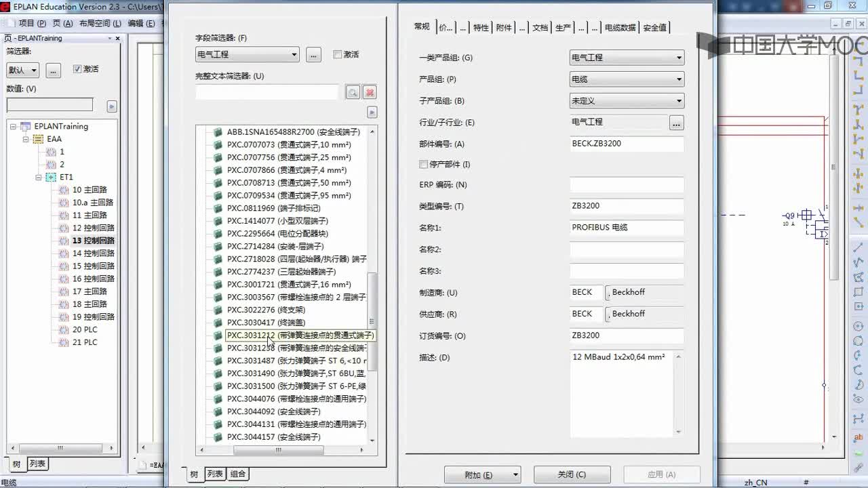Select PXC.3031212 part in tree
The height and width of the screenshot is (488, 868).
click(x=300, y=335)
